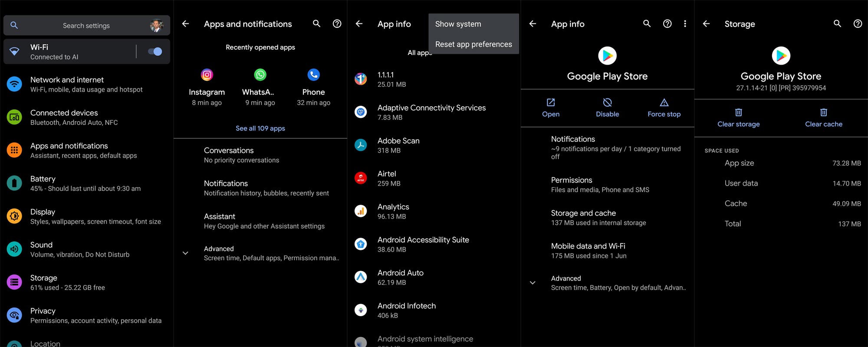Open the Android Auto app icon
Image resolution: width=868 pixels, height=347 pixels.
click(x=361, y=277)
